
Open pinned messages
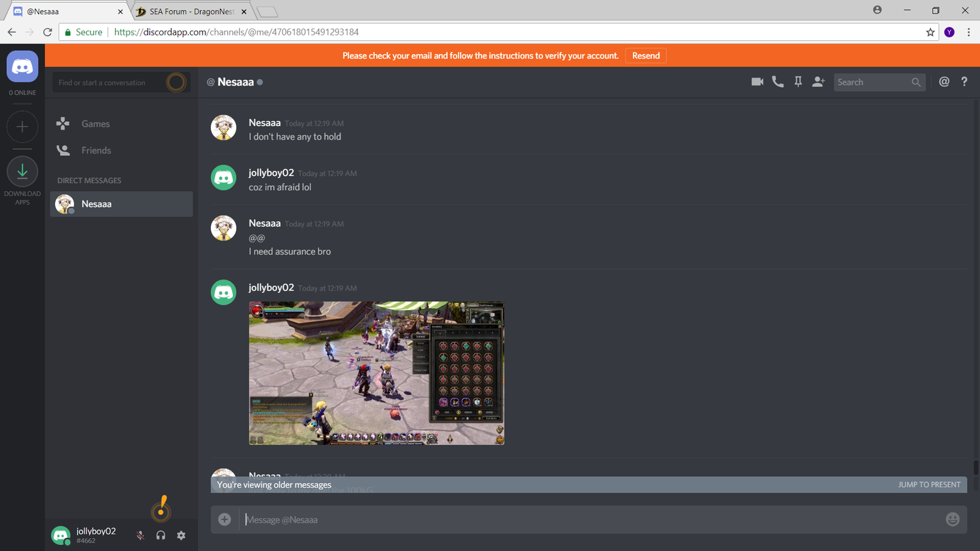798,82
